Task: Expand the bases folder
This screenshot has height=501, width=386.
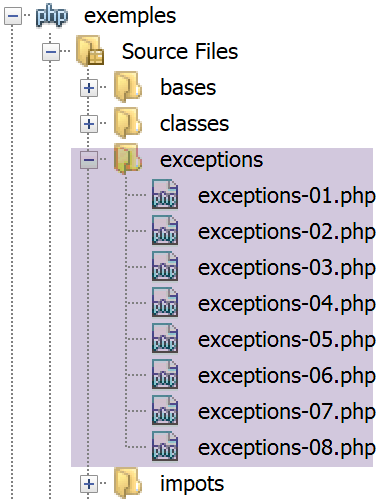Action: click(x=89, y=88)
